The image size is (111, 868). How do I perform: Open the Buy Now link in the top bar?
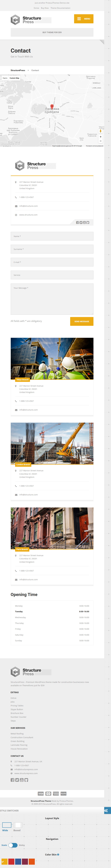point(45,8)
